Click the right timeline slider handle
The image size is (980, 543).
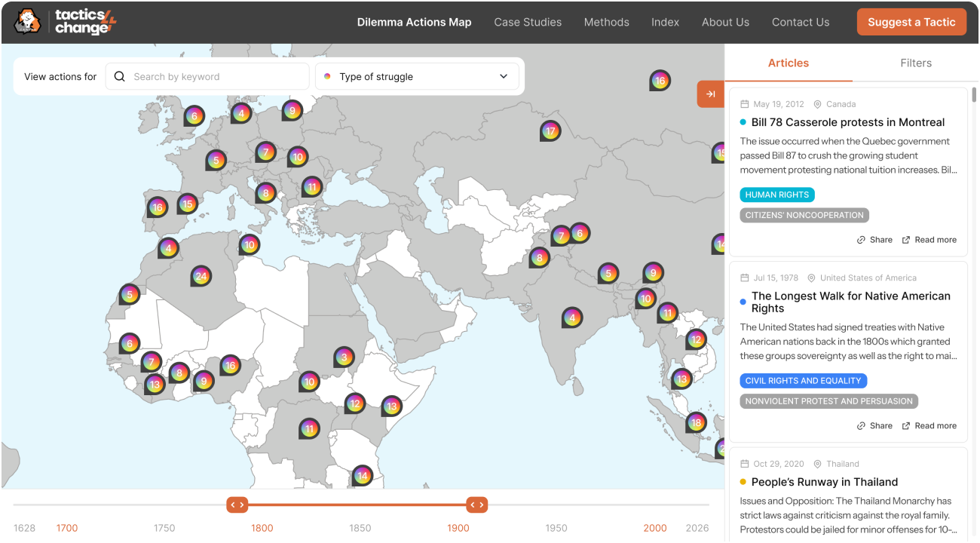(476, 505)
